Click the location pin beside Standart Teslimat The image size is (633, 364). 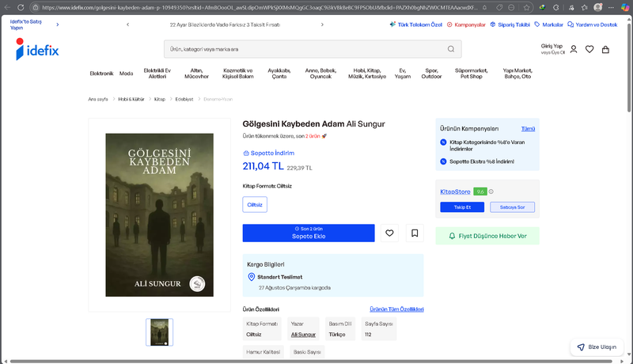tap(251, 277)
